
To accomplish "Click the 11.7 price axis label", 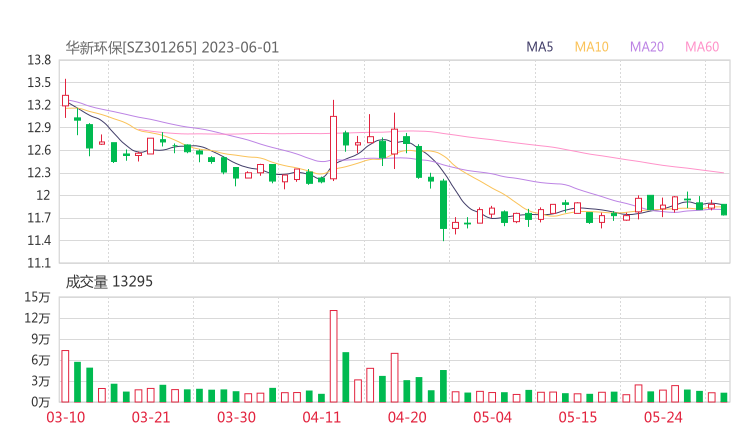I will 39,218.
